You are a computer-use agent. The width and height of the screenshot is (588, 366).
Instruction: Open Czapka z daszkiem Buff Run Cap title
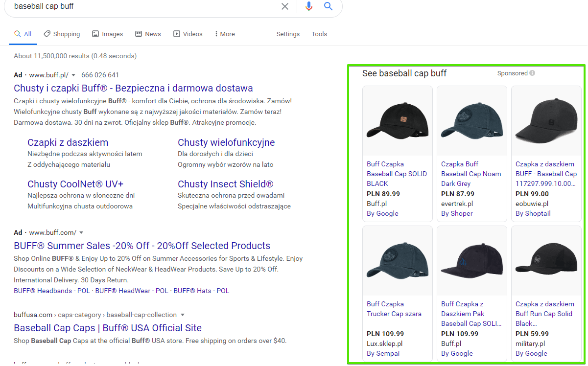coord(545,314)
